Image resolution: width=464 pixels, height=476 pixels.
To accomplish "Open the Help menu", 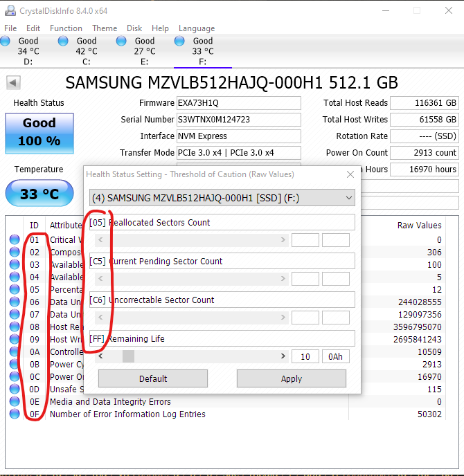I will [x=160, y=28].
